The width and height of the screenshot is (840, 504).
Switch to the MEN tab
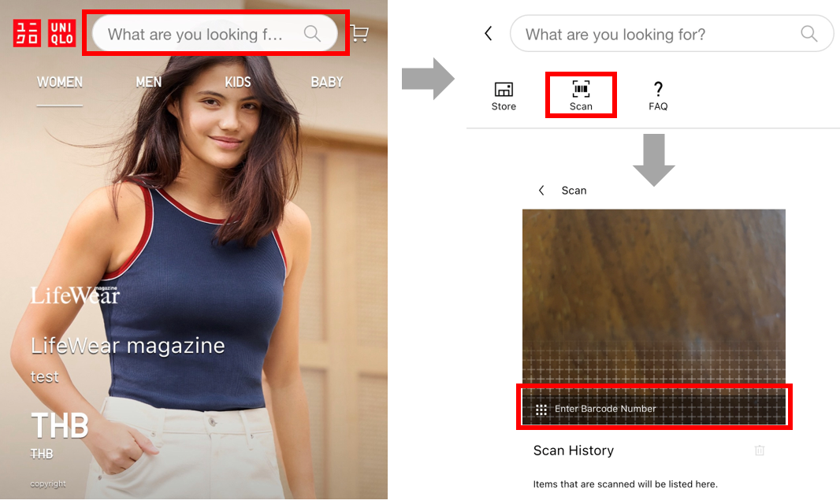click(148, 82)
